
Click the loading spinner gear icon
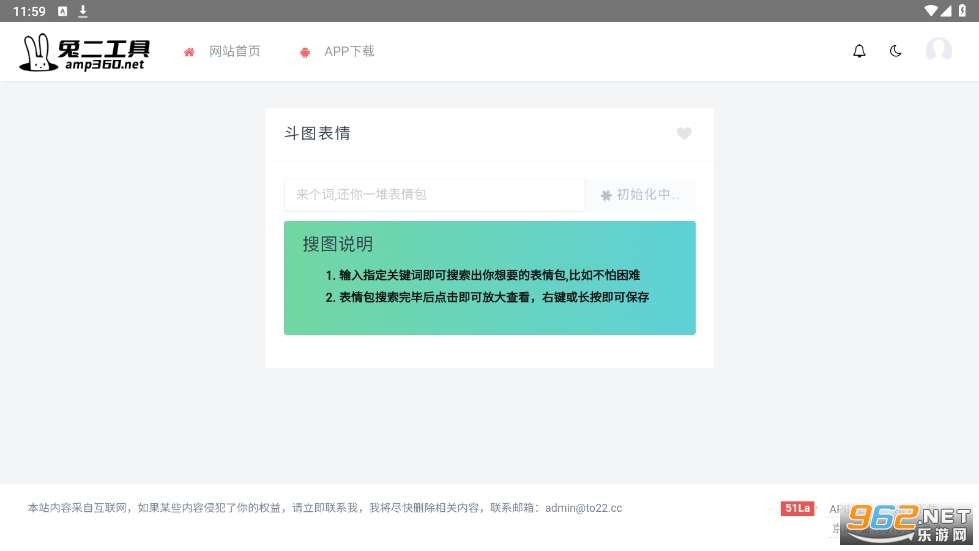point(606,196)
